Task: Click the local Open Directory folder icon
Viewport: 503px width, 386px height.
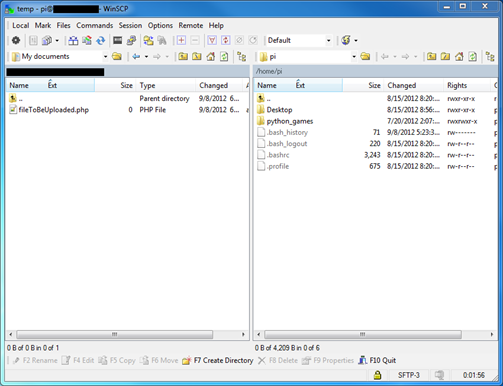Action: pyautogui.click(x=117, y=56)
